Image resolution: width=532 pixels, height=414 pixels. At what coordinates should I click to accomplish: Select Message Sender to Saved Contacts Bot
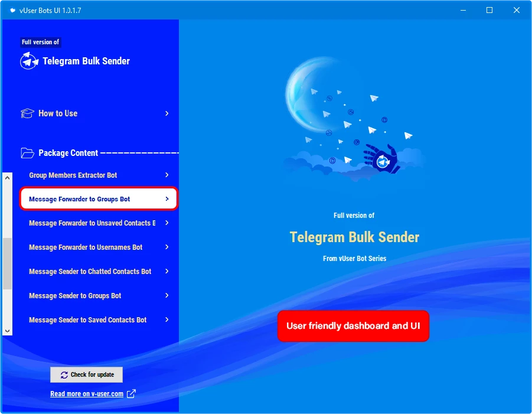[x=99, y=320]
